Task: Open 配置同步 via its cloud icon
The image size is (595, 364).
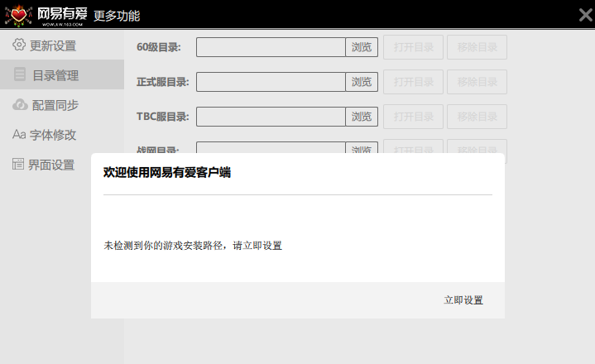Action: [x=20, y=105]
